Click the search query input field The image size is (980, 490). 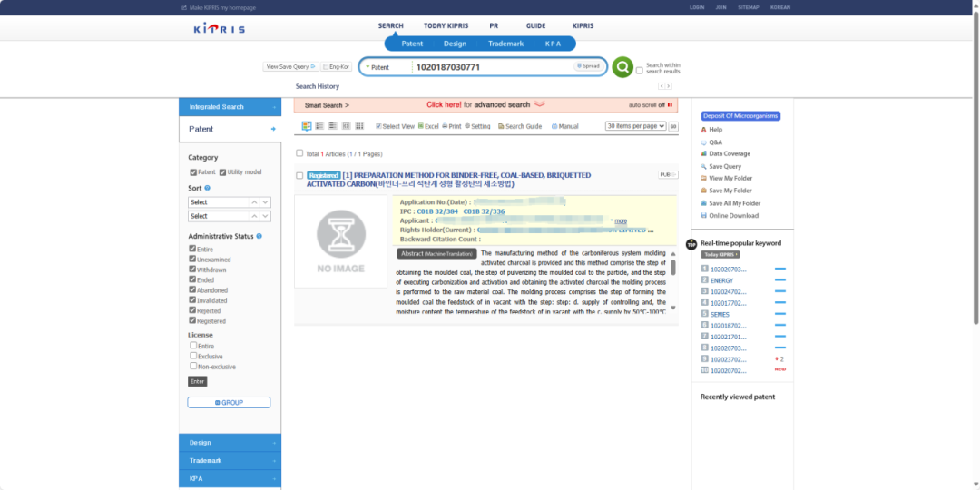[493, 67]
